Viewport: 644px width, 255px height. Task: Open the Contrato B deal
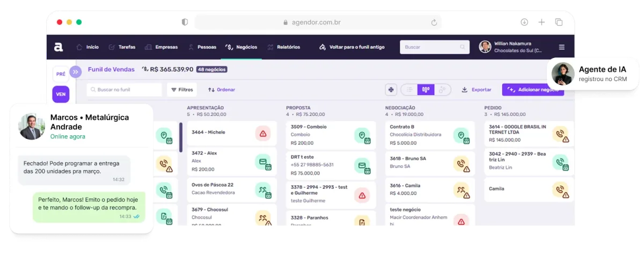[430, 135]
